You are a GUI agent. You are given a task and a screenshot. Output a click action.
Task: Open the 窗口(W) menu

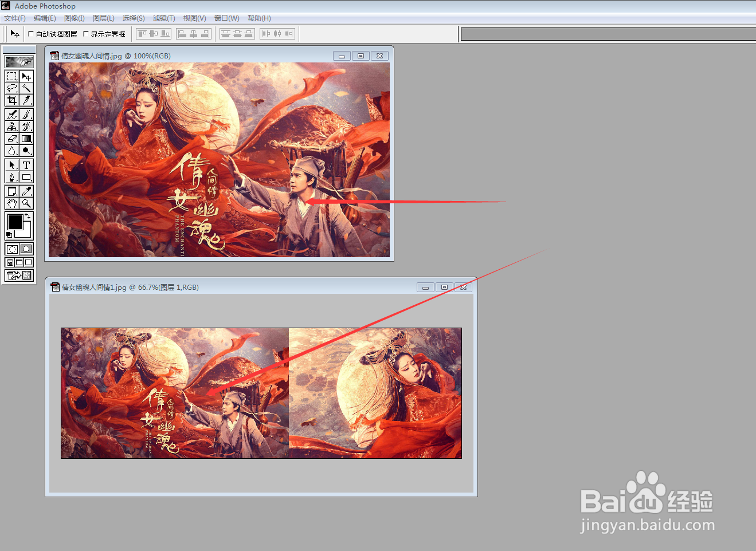pos(227,18)
